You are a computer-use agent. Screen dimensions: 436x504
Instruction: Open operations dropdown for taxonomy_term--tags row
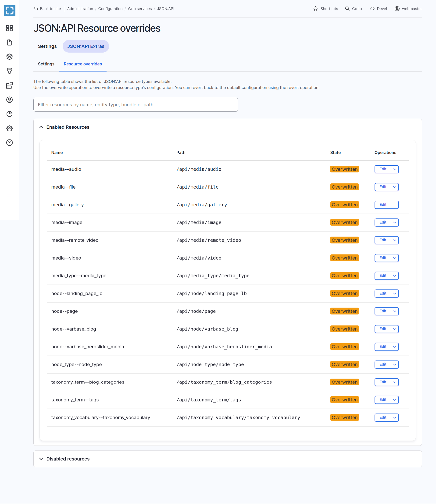(395, 400)
